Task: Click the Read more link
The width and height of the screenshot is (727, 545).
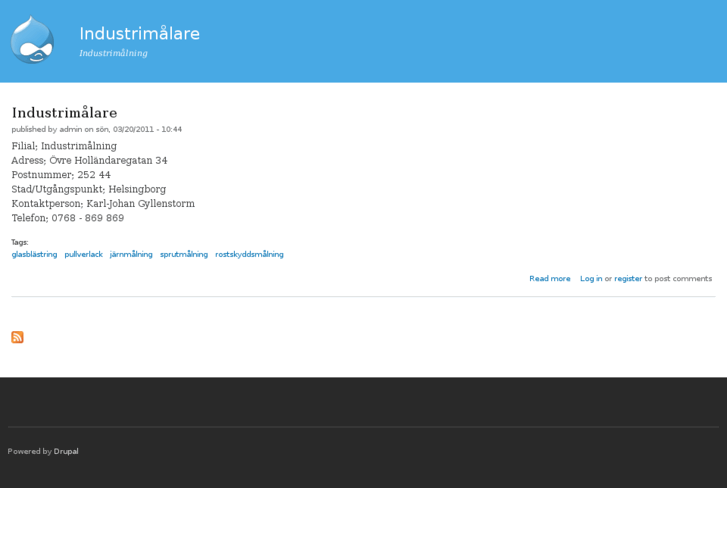Action: point(550,278)
